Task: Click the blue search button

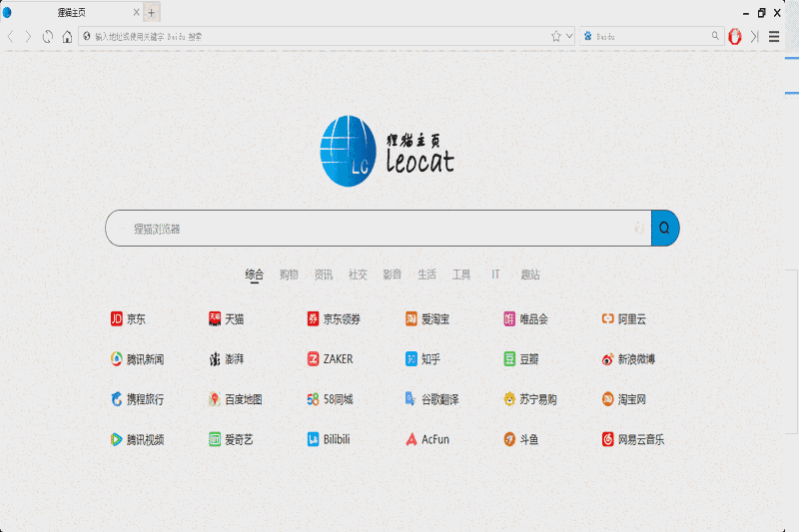Action: pos(665,229)
